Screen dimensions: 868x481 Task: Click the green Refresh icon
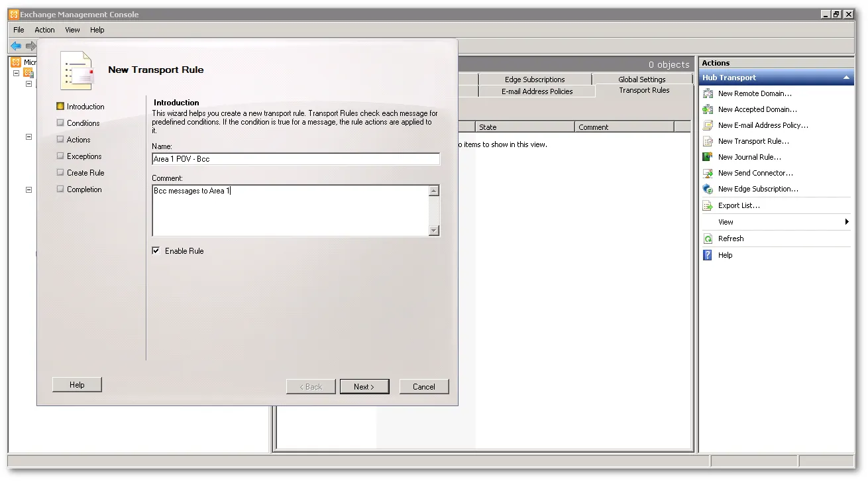708,239
